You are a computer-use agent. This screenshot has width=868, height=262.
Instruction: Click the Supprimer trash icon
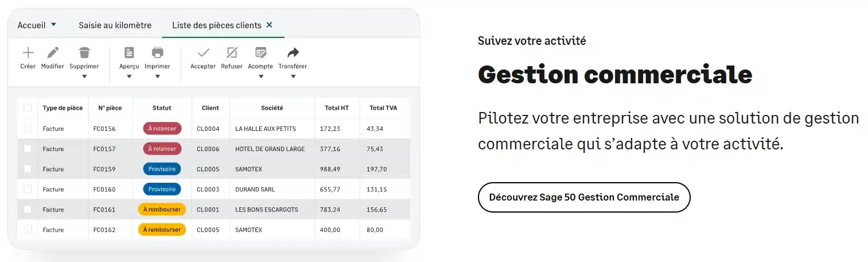(x=84, y=53)
